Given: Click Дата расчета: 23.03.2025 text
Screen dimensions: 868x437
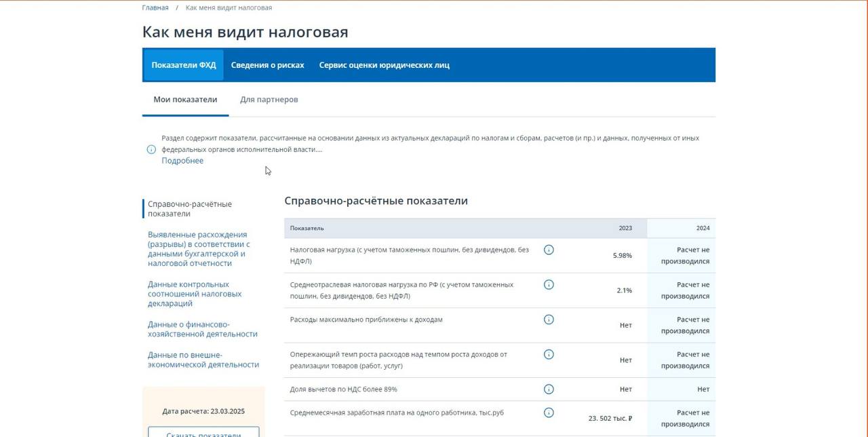Looking at the screenshot, I should [203, 411].
